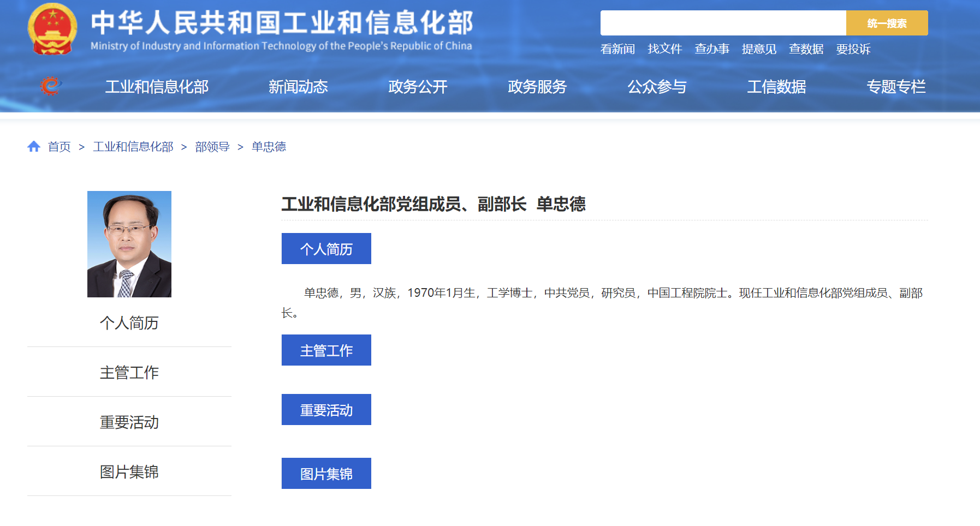Click the page heading 工业和信息化部党组成员、副部长 单忠德
980x526 pixels.
433,204
